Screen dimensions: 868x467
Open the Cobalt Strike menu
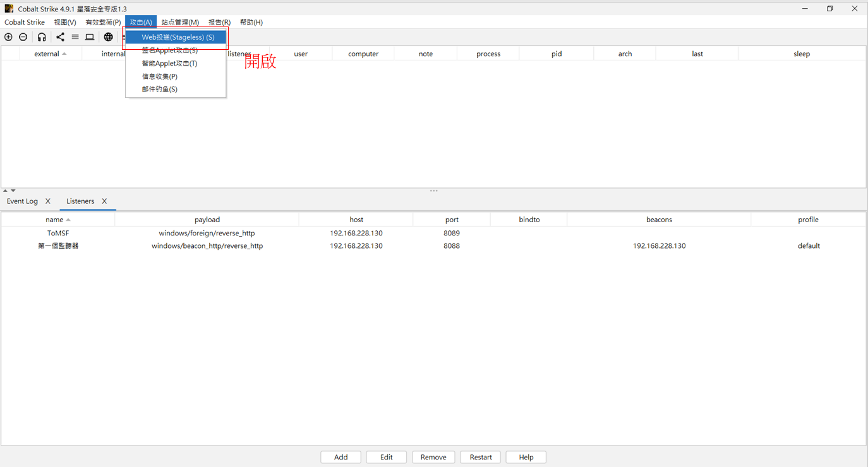point(25,22)
